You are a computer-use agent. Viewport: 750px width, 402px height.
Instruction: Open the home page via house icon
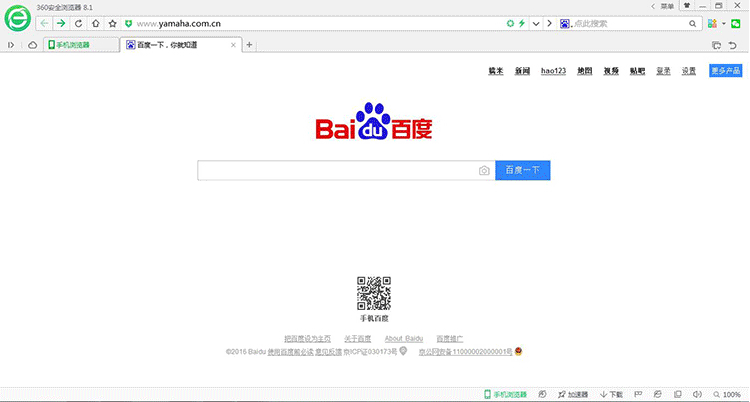(x=96, y=23)
